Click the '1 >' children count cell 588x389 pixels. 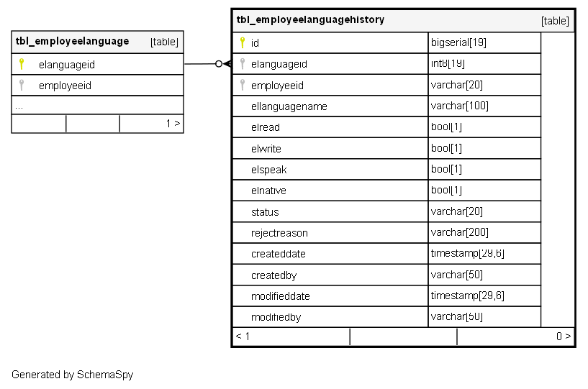pyautogui.click(x=173, y=124)
